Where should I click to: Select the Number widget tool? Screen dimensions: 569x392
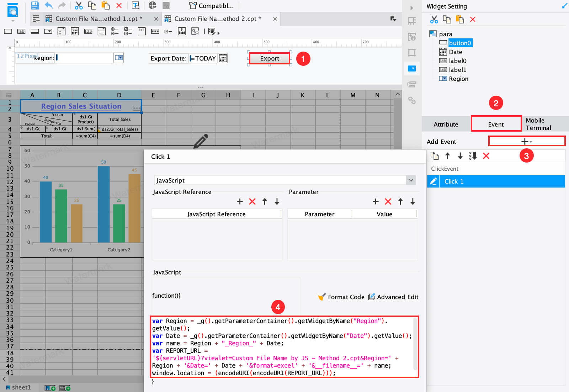(x=88, y=31)
